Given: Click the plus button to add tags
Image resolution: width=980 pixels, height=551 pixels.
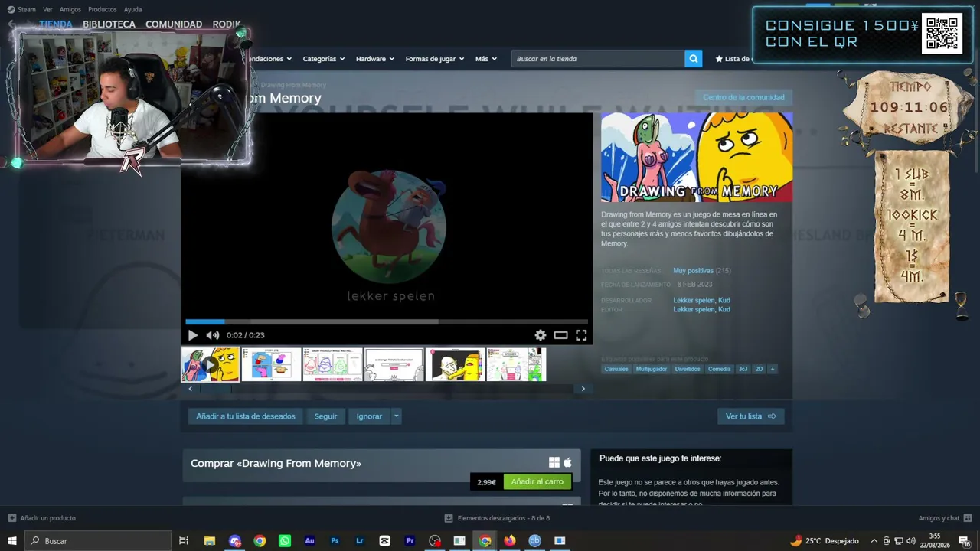Looking at the screenshot, I should 773,369.
